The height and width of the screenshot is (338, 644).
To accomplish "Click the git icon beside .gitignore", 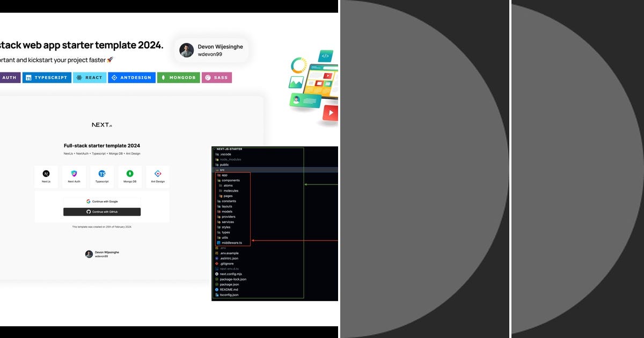I will tap(216, 263).
